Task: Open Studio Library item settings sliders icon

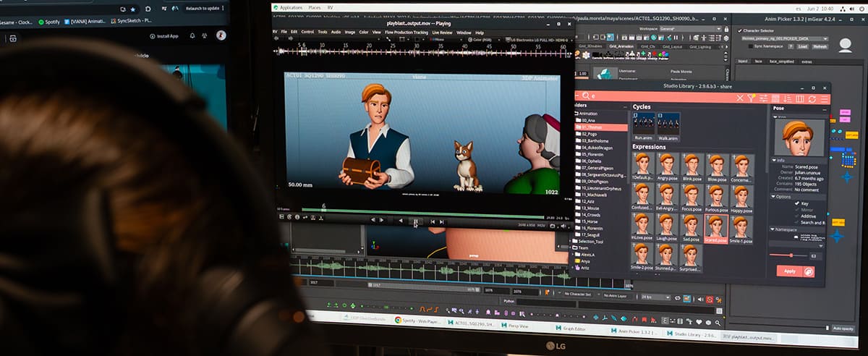Action: 763,98
